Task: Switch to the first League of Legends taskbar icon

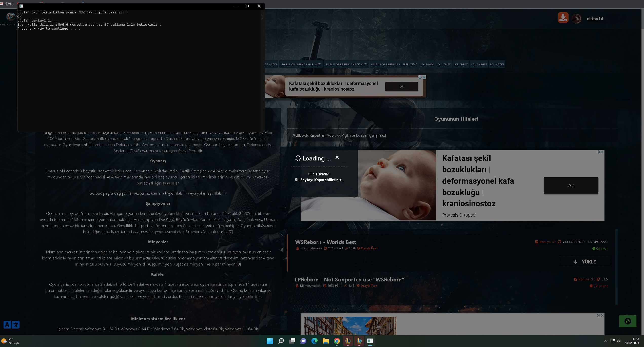Action: (x=348, y=341)
